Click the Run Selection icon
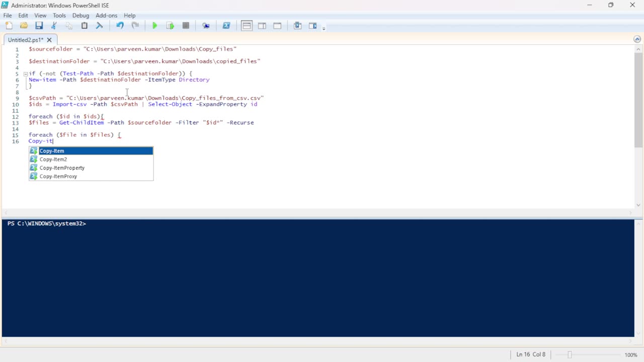Viewport: 644px width, 362px height. coord(170,26)
